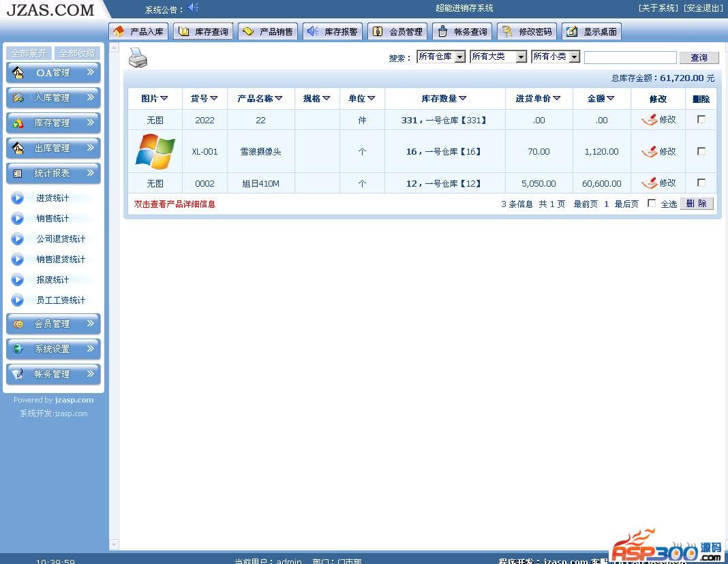Click the play icon beside 销售退货统计
Viewport: 728px width, 564px height.
tap(17, 260)
